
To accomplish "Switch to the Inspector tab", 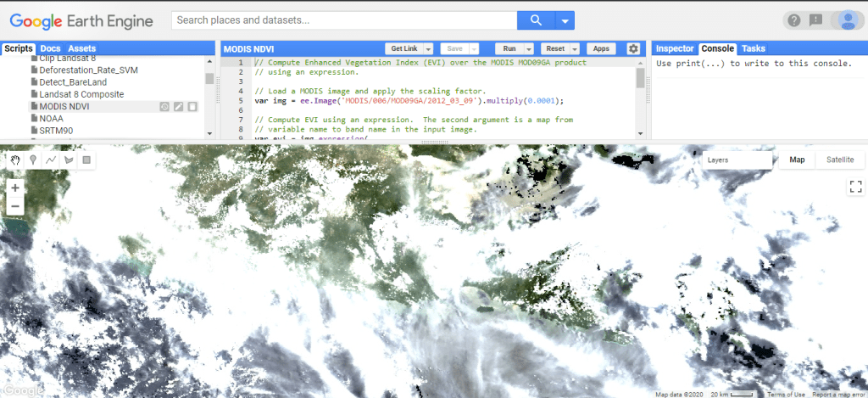I will point(675,49).
